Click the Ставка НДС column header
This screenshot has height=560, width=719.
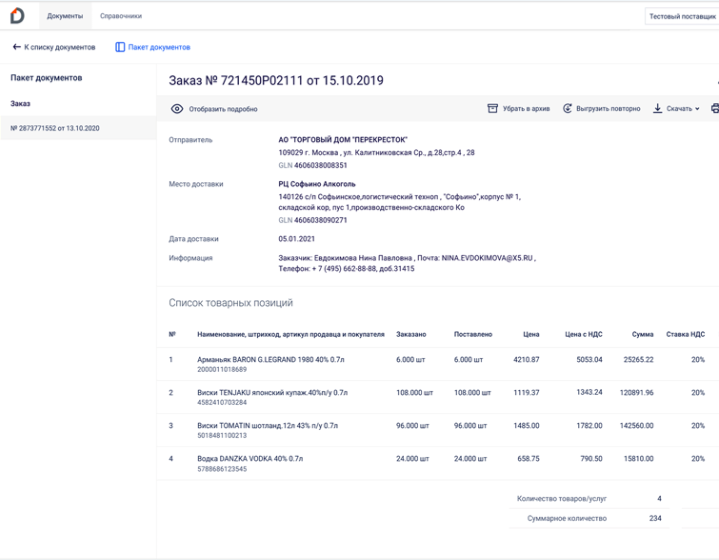pos(685,334)
